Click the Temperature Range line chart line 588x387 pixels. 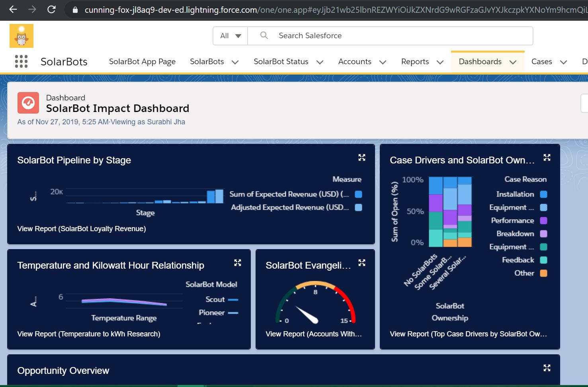pyautogui.click(x=124, y=302)
